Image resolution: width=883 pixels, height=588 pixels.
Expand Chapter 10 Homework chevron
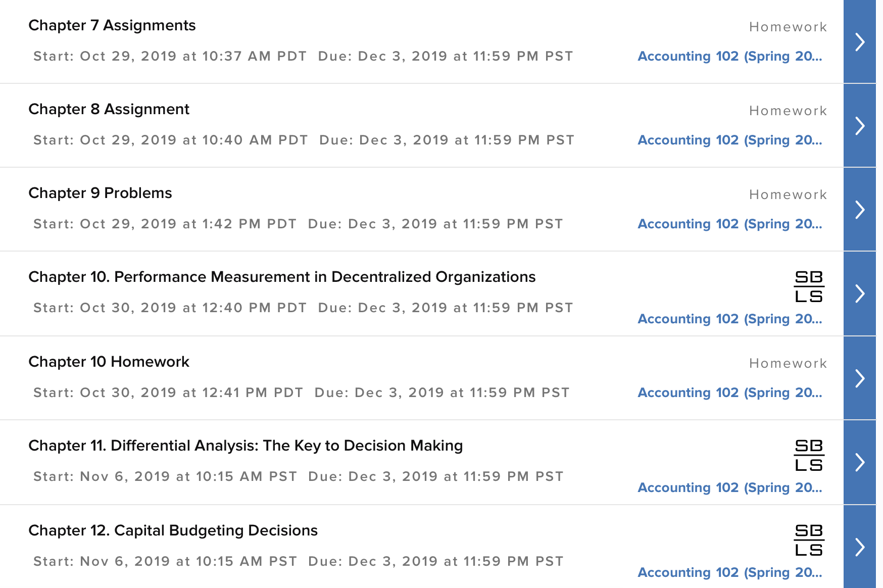coord(859,378)
